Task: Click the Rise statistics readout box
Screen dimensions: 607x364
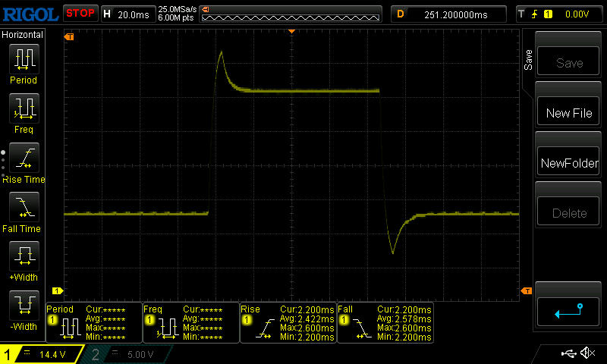Action: (x=286, y=322)
